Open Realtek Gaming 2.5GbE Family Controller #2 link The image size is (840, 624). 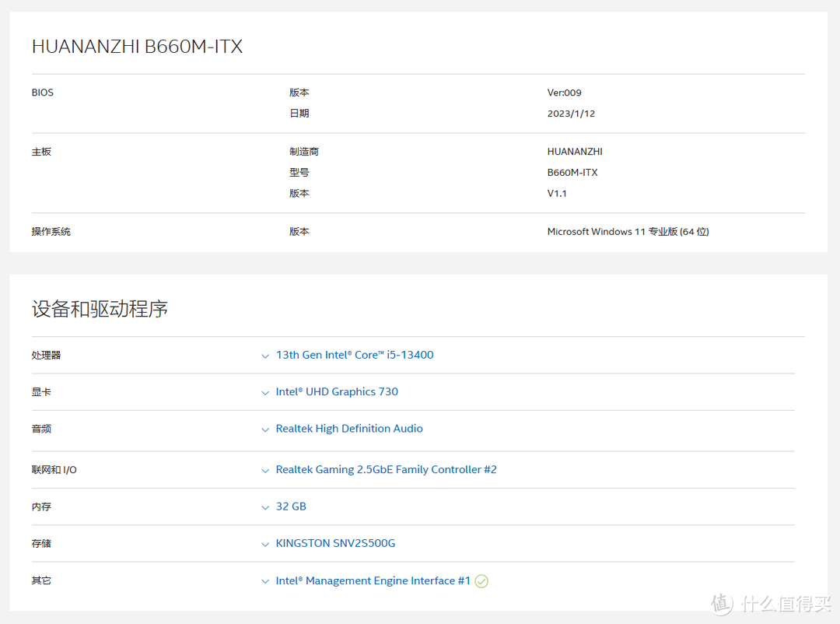[387, 470]
